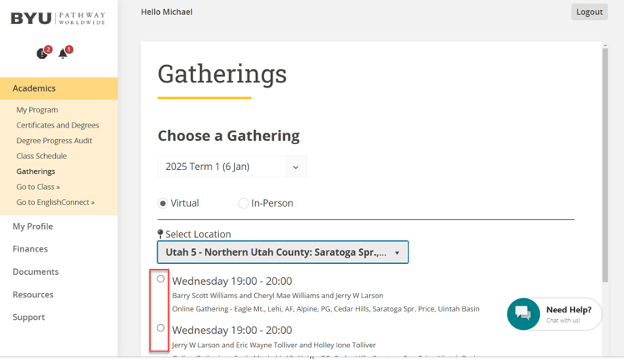Click the location pin icon beside Select Location

pos(160,234)
